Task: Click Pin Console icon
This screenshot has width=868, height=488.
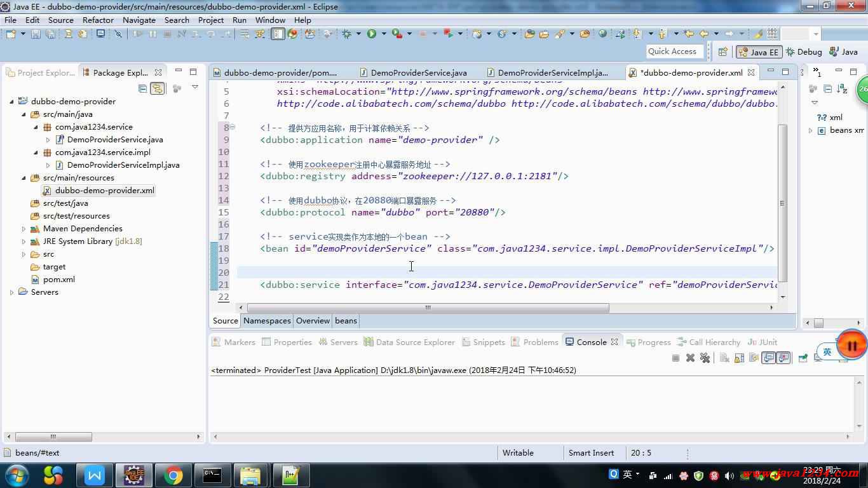Action: point(803,358)
